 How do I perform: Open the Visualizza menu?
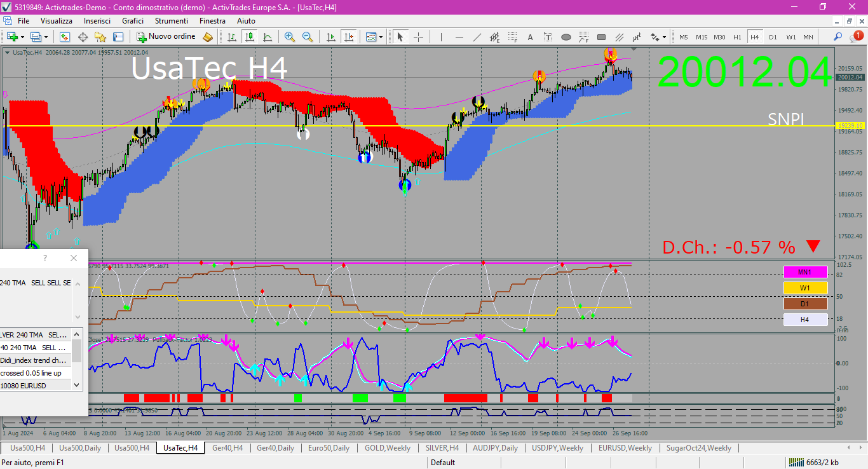point(57,21)
